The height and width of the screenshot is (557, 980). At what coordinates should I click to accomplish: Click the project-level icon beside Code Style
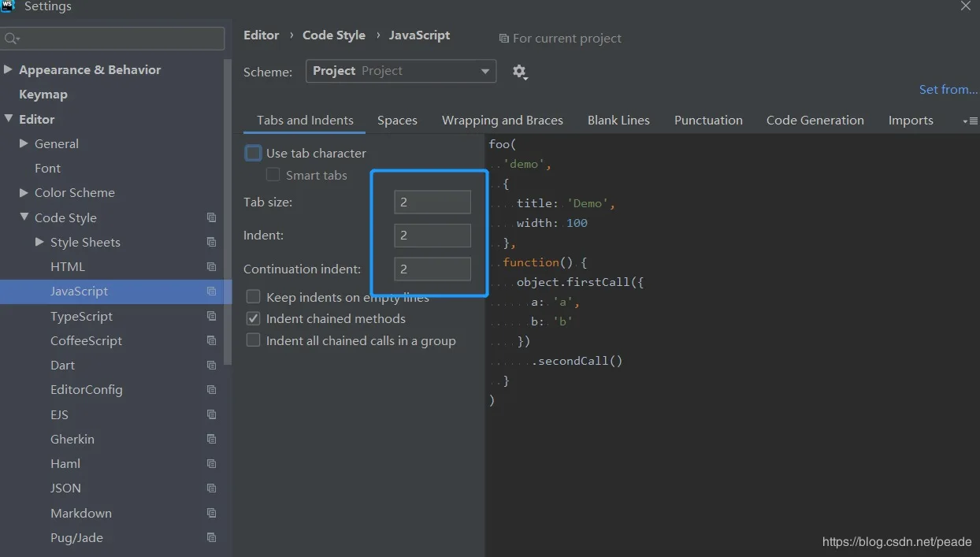211,218
